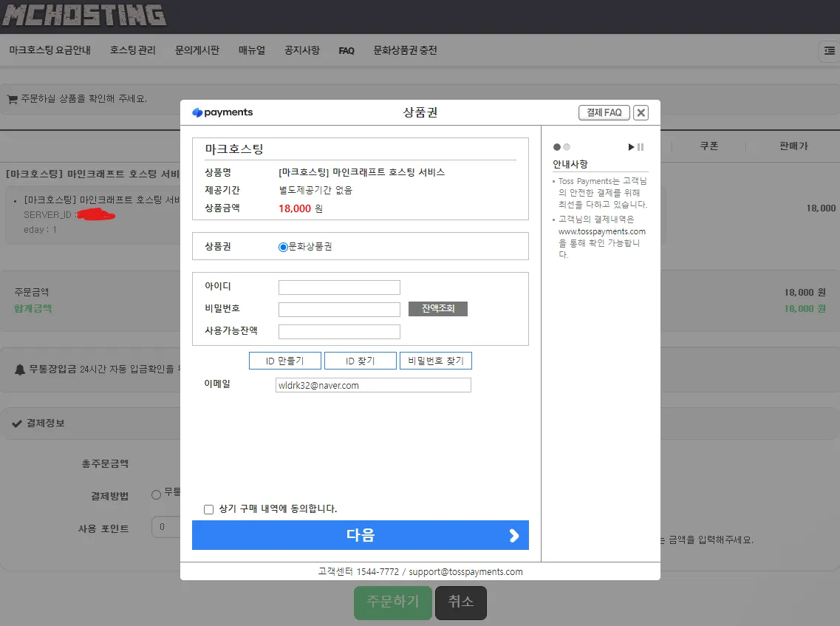This screenshot has width=840, height=626.
Task: Open the 문의게시판 menu
Action: click(x=197, y=50)
